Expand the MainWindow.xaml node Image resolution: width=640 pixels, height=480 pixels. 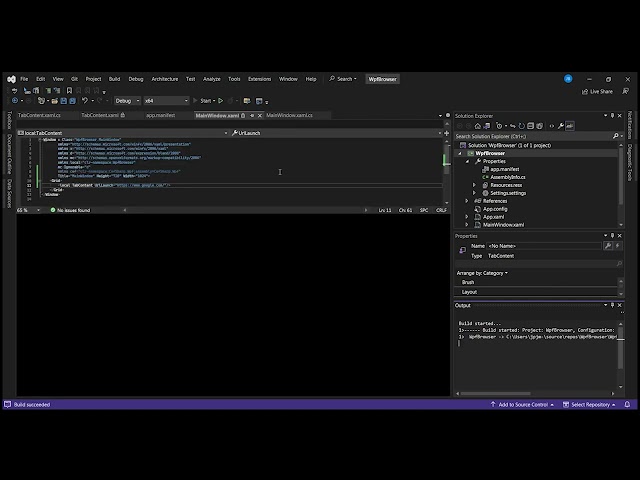[467, 224]
